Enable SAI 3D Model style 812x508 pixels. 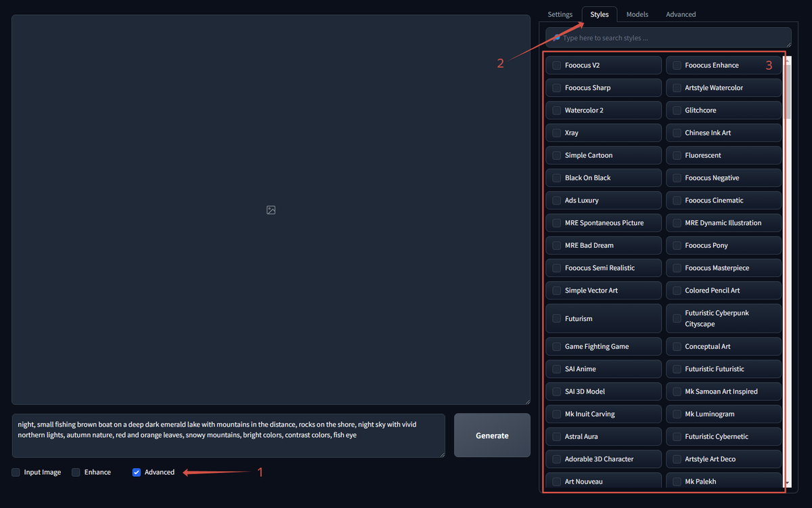tap(556, 391)
